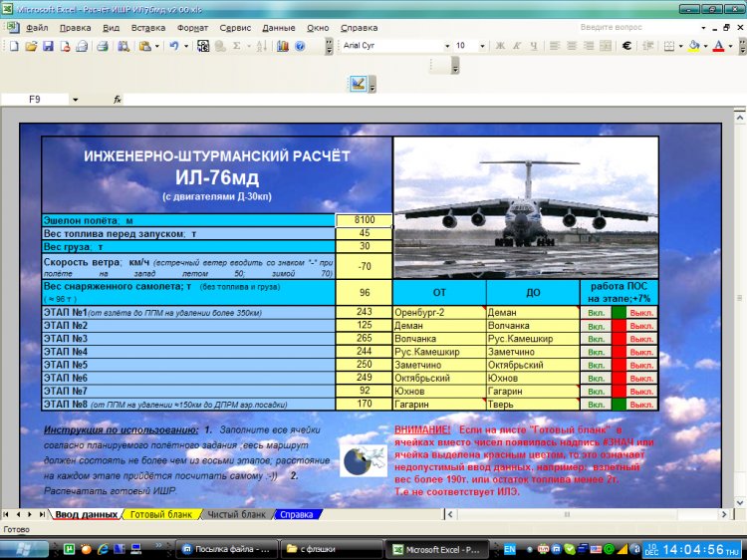Click EN language indicator in tray
Screen dimensions: 747x560
(509, 549)
